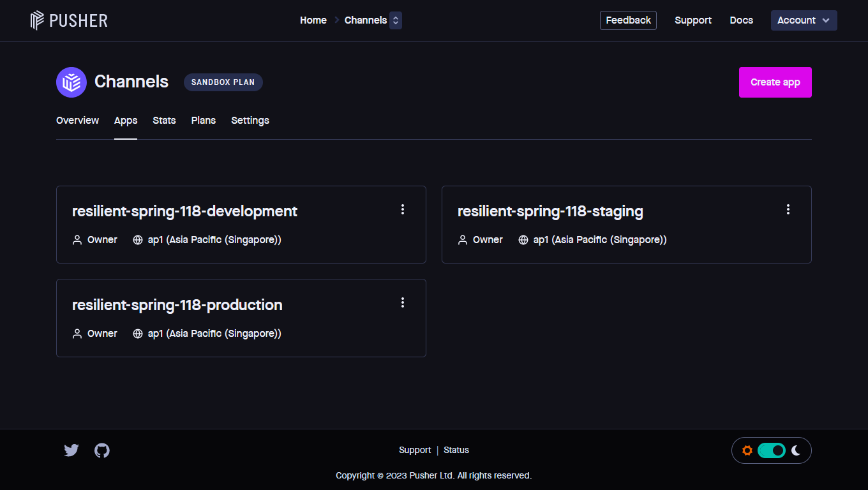Click 'Owner' on the production app card
868x490 pixels.
(102, 334)
